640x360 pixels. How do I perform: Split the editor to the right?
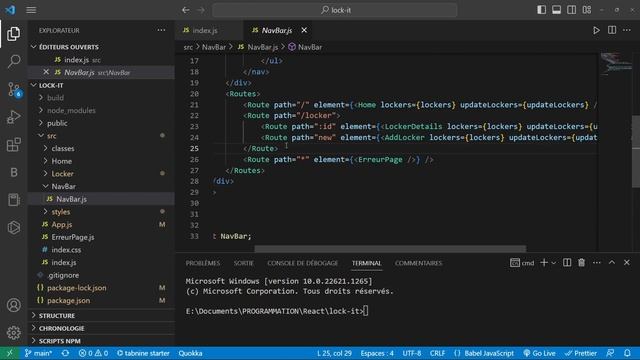coord(612,30)
